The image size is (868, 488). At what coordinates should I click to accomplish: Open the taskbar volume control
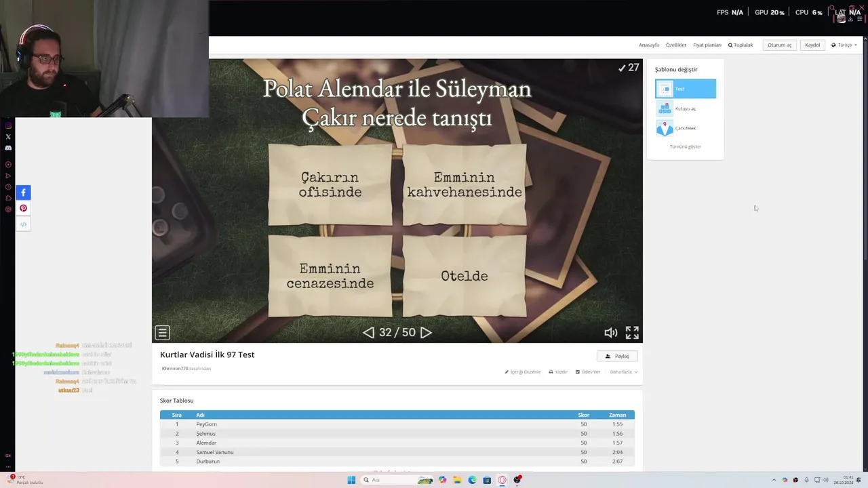825,480
